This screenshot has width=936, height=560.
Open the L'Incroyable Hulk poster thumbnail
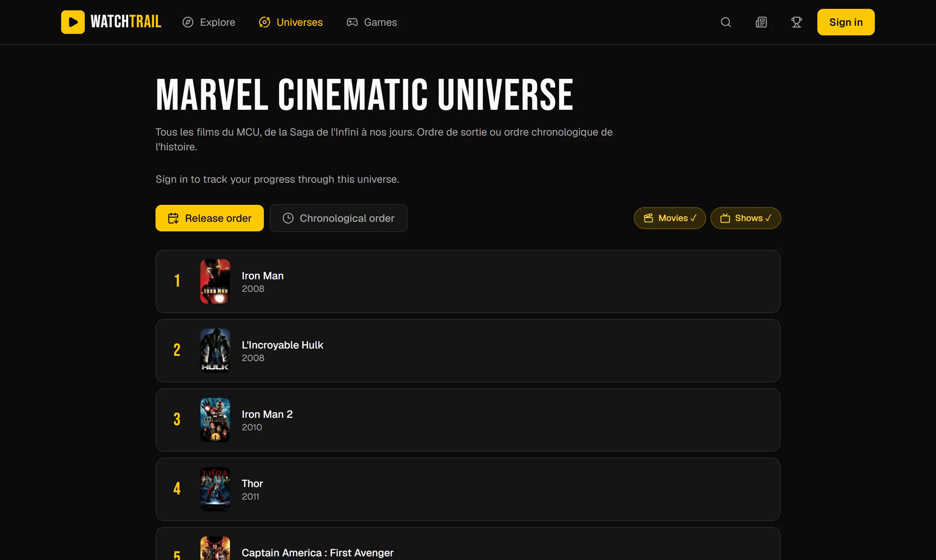[x=215, y=351]
